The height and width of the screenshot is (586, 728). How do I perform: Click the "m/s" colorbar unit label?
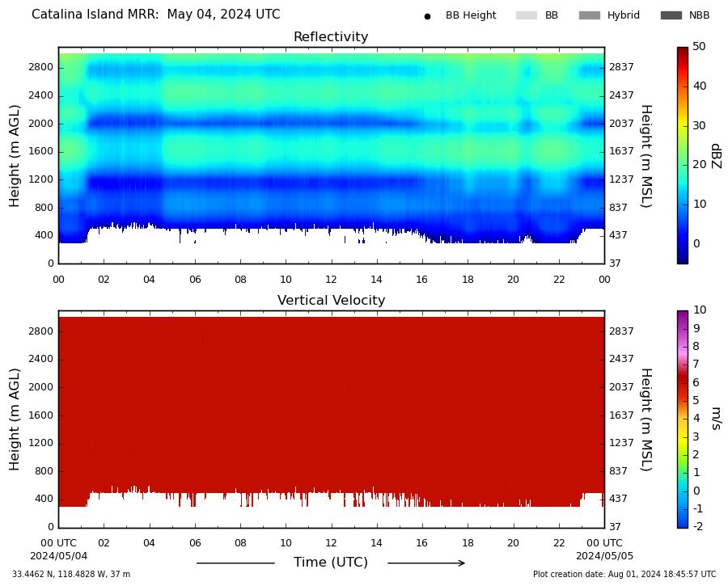point(716,419)
